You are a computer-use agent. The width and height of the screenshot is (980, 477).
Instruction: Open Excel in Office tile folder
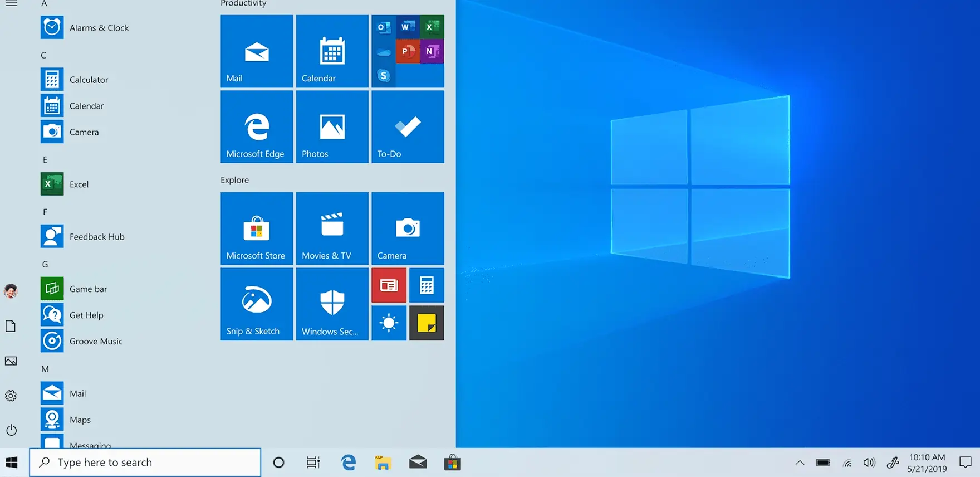click(432, 27)
